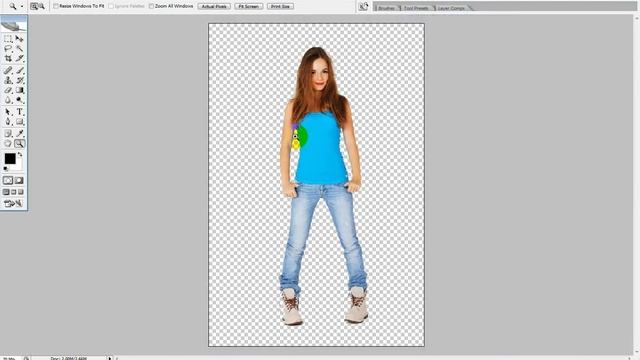
Task: Click Edit in ImageReady button
Action: click(x=13, y=203)
